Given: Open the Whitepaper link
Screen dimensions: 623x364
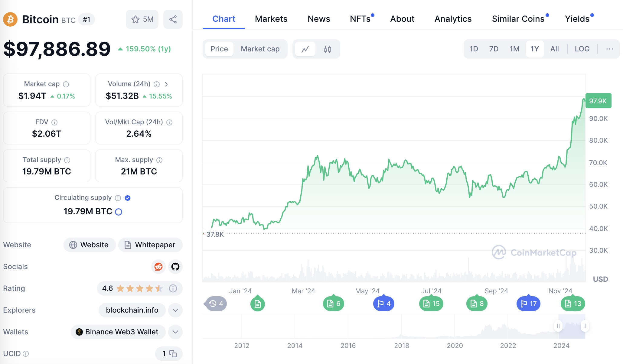Looking at the screenshot, I should tap(150, 245).
